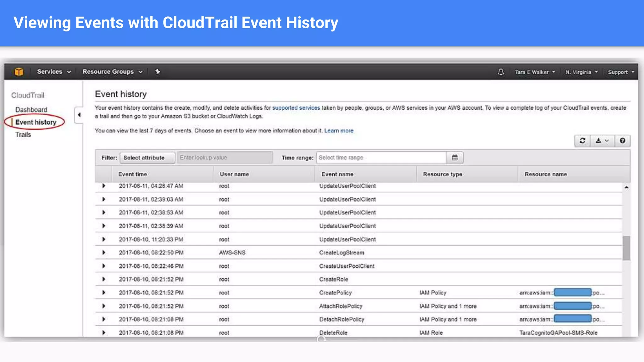Image resolution: width=644 pixels, height=362 pixels.
Task: Expand the AttachRolePolicy event row
Action: click(x=103, y=306)
